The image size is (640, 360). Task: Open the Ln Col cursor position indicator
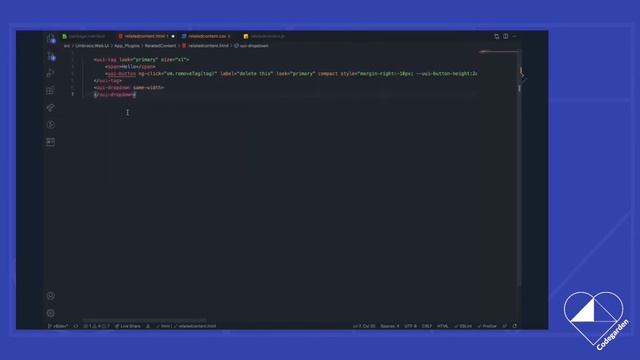(364, 326)
